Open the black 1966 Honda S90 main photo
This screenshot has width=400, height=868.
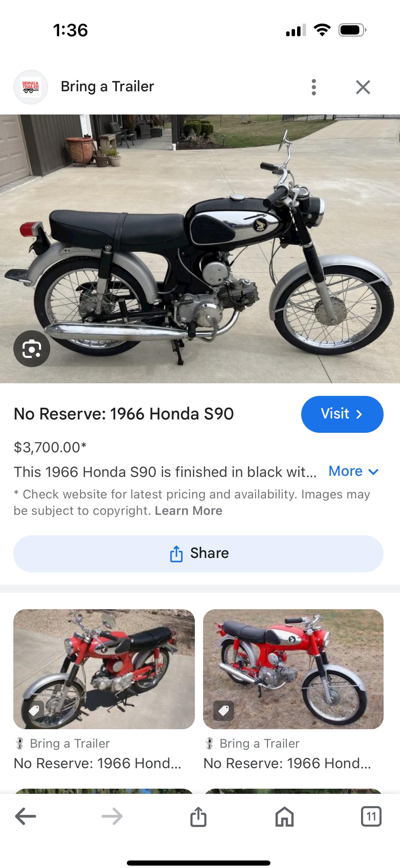coord(200,249)
